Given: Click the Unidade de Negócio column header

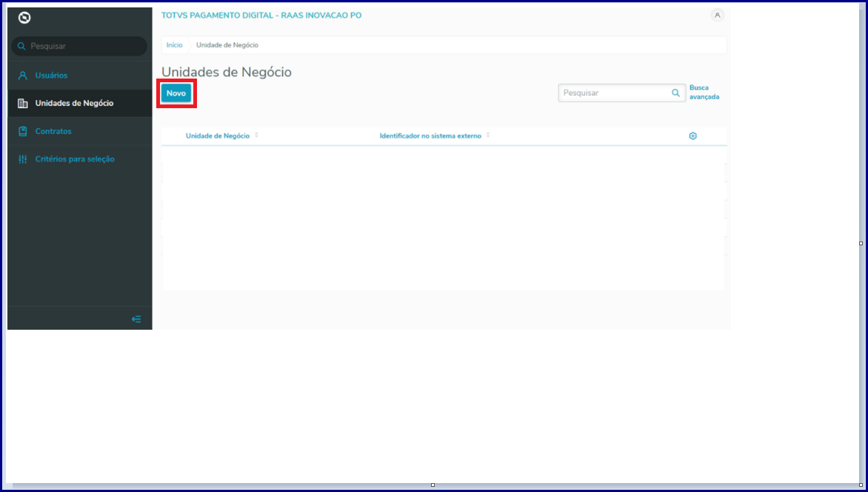Looking at the screenshot, I should 218,136.
